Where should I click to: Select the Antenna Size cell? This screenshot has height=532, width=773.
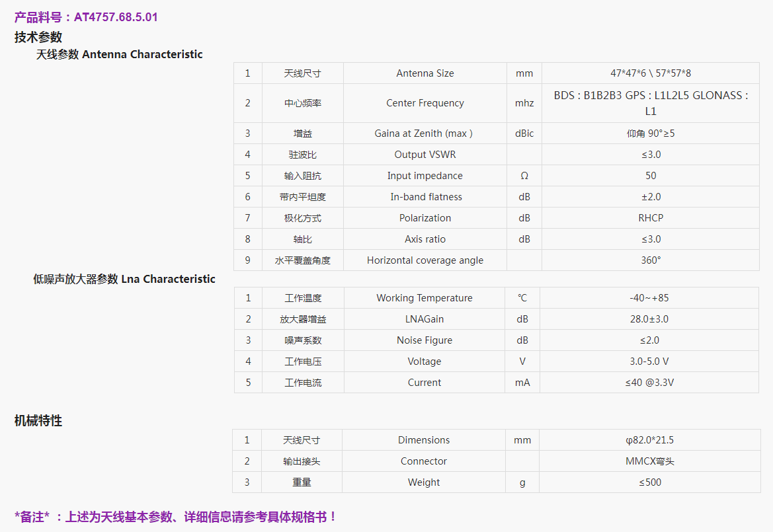[x=425, y=73]
